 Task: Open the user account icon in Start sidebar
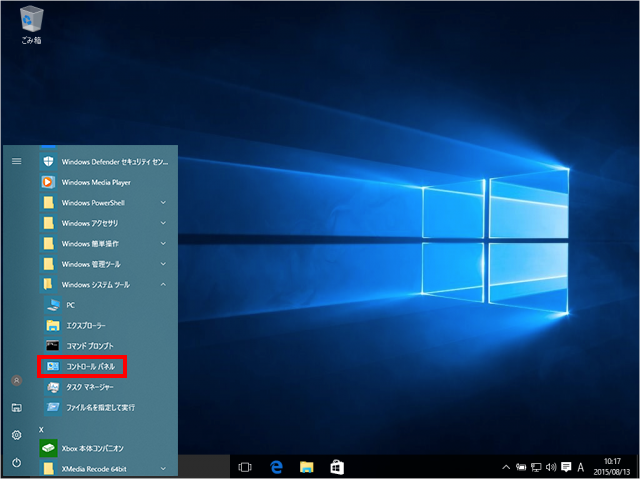(17, 381)
